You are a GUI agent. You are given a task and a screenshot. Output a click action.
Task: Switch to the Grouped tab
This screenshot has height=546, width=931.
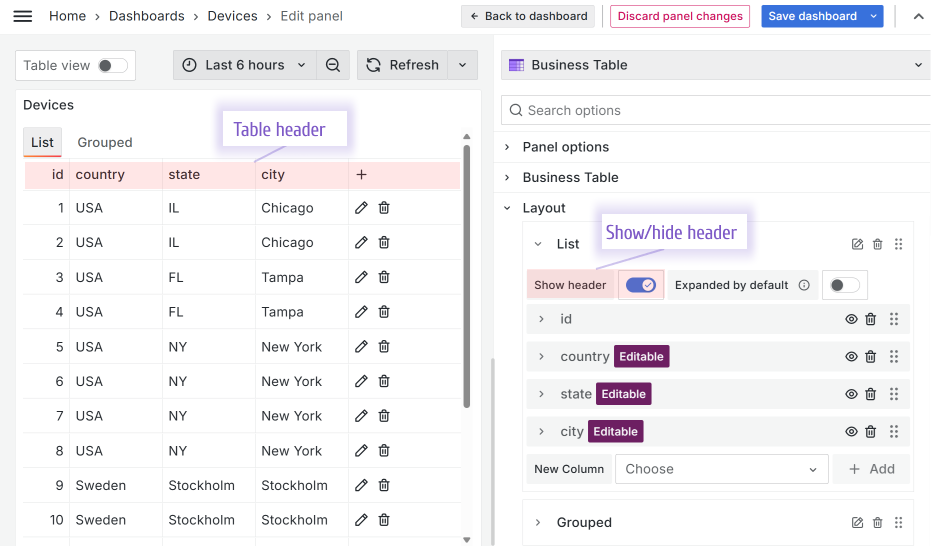point(105,143)
